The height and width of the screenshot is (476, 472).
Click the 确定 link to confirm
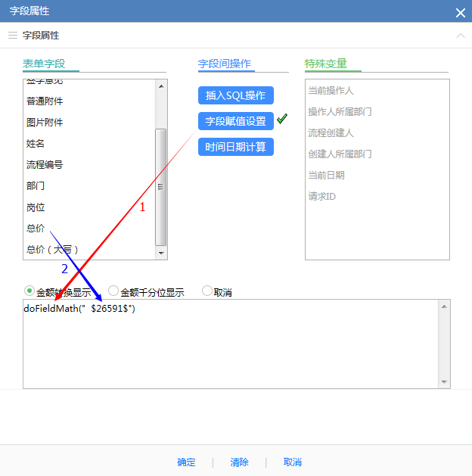pyautogui.click(x=186, y=462)
